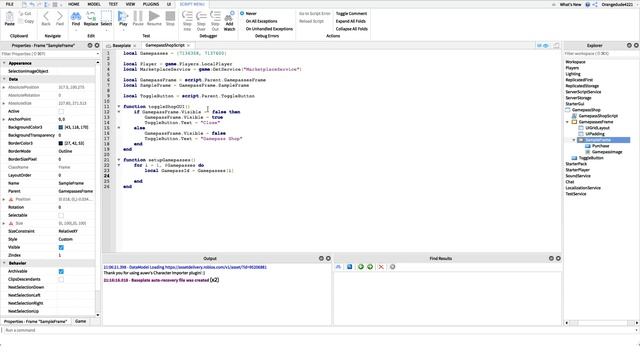Click Collapse All Folds
Screen dimensions: 640x360
point(351,29)
